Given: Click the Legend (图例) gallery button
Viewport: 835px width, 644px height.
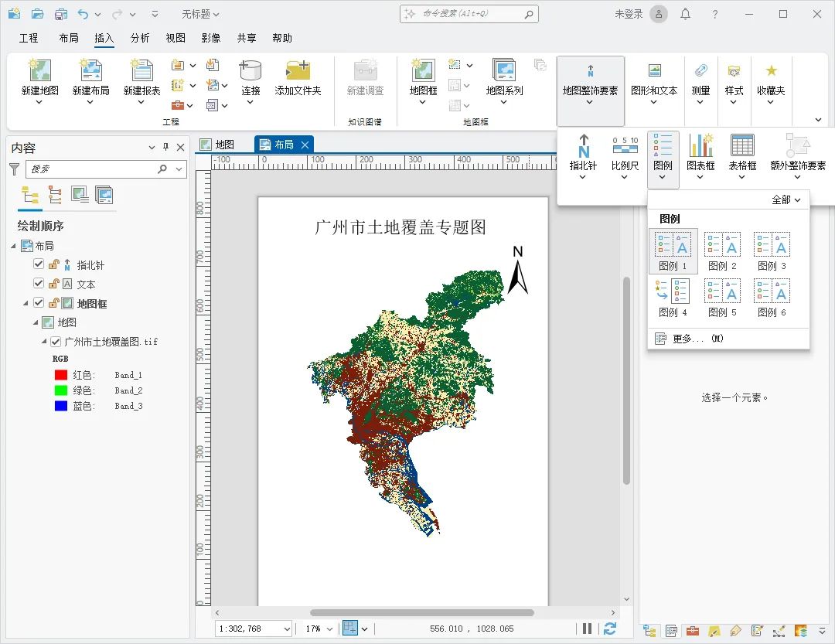Looking at the screenshot, I should pyautogui.click(x=663, y=158).
